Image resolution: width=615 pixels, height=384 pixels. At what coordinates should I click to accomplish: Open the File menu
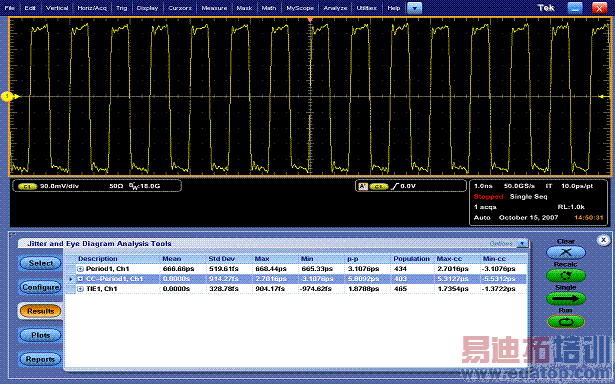[9, 8]
